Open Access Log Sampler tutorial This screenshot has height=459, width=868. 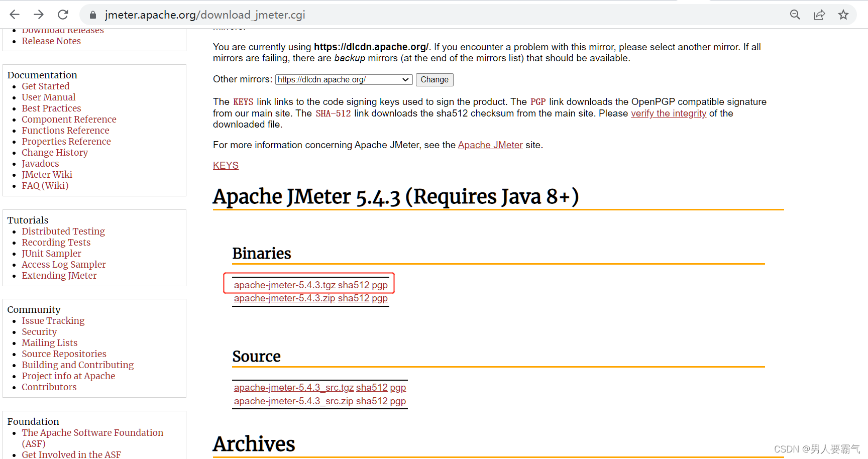point(64,265)
